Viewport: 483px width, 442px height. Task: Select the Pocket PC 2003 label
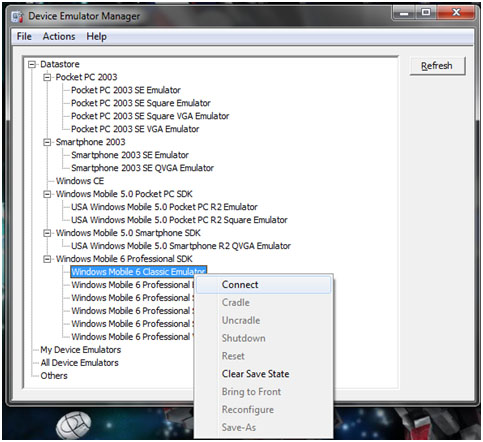tap(86, 77)
